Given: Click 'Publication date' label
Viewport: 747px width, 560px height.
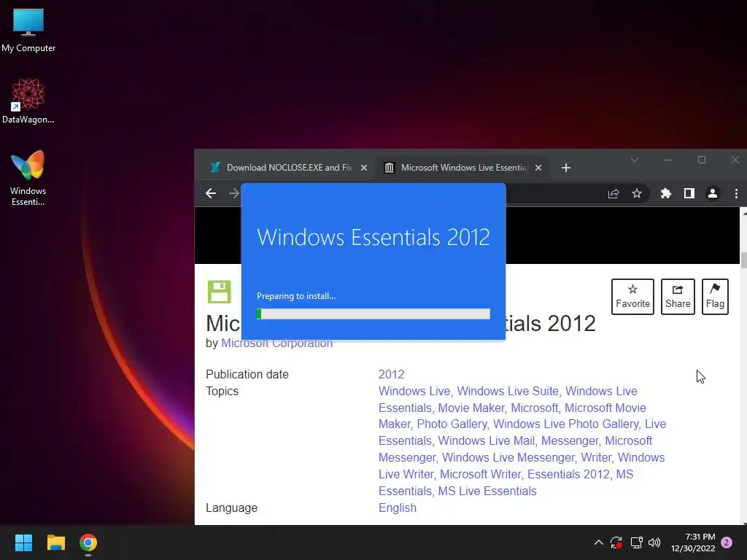Looking at the screenshot, I should tap(247, 374).
